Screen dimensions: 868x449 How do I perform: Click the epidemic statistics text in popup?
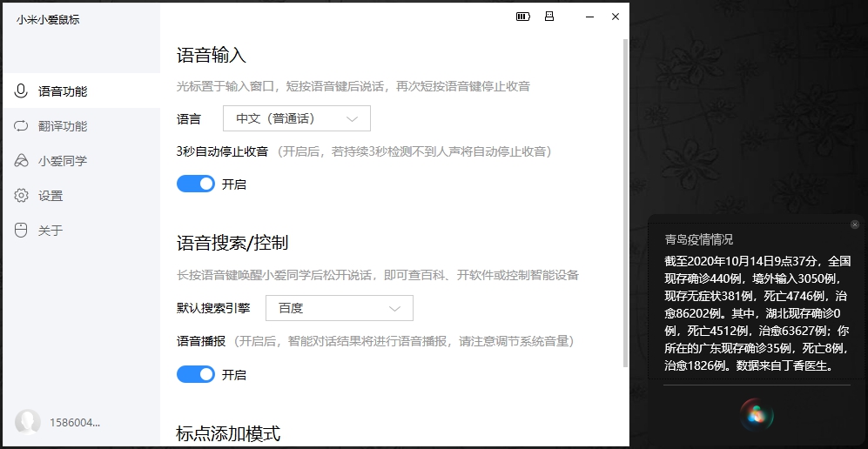click(757, 313)
